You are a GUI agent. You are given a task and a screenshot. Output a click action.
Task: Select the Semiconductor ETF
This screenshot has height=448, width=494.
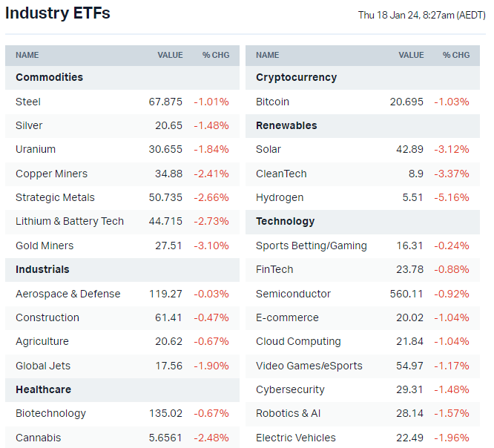point(293,294)
